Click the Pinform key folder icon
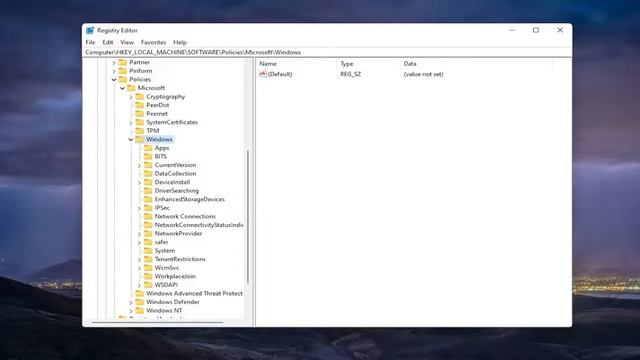 click(122, 71)
